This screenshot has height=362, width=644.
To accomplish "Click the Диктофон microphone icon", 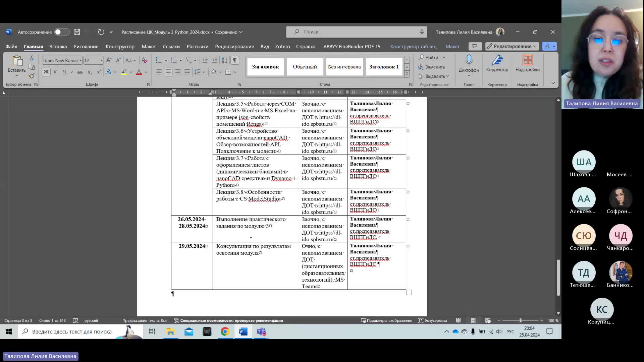I will pyautogui.click(x=469, y=60).
